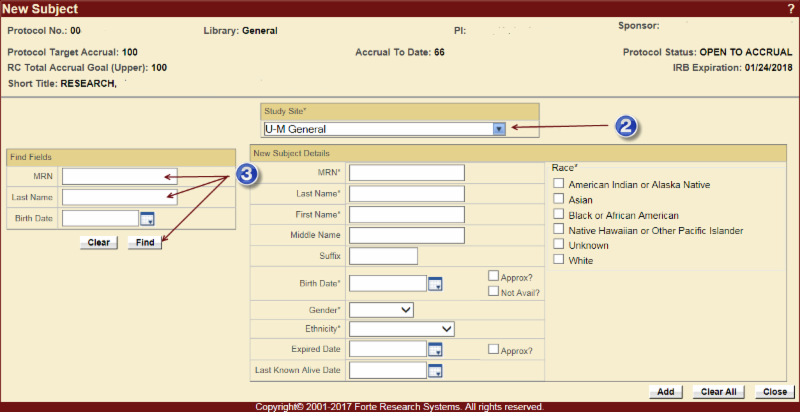Open the Expired Date calendar picker

tap(435, 349)
